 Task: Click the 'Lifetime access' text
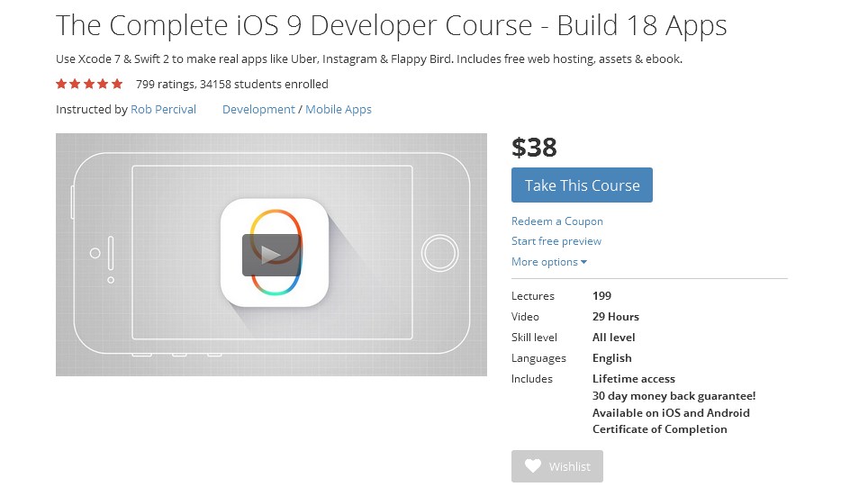coord(634,379)
